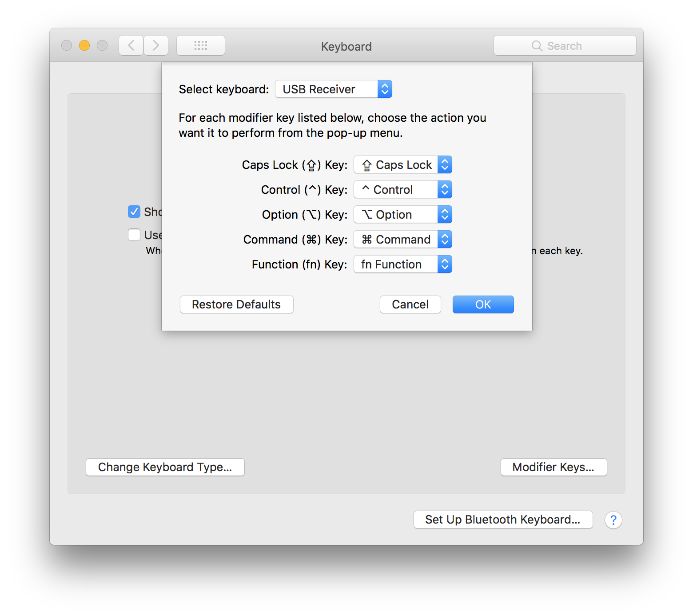The width and height of the screenshot is (693, 616).
Task: Click the forward navigation arrow
Action: [x=155, y=45]
